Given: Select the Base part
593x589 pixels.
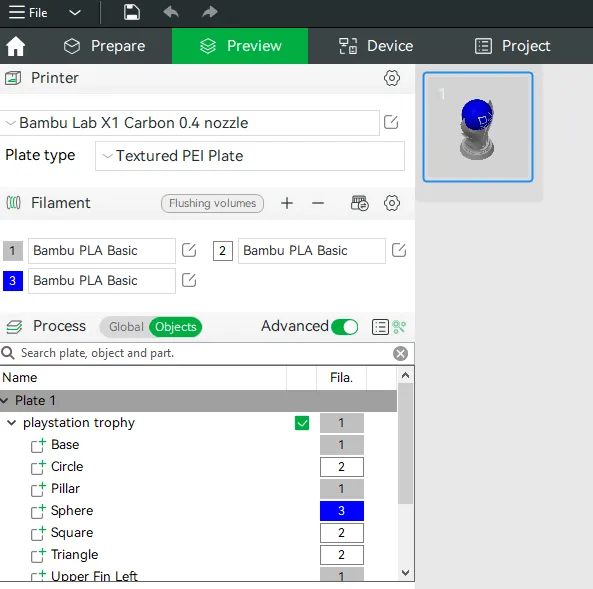Looking at the screenshot, I should [65, 445].
